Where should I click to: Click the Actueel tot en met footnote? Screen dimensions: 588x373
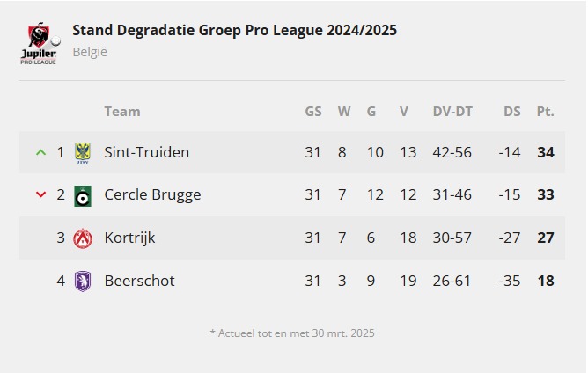292,333
